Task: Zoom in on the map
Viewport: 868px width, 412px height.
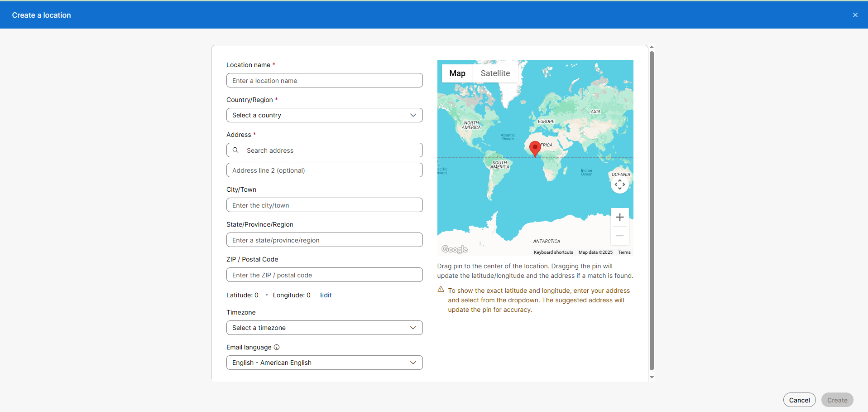Action: pyautogui.click(x=619, y=217)
